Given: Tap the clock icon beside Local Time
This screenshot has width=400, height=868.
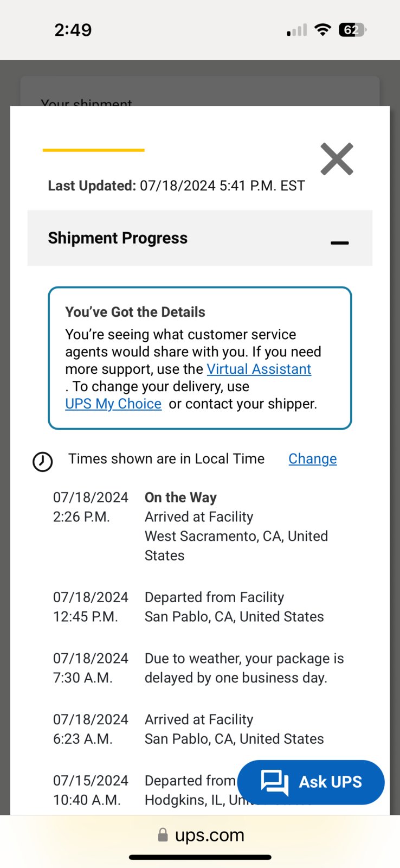Looking at the screenshot, I should click(x=43, y=462).
